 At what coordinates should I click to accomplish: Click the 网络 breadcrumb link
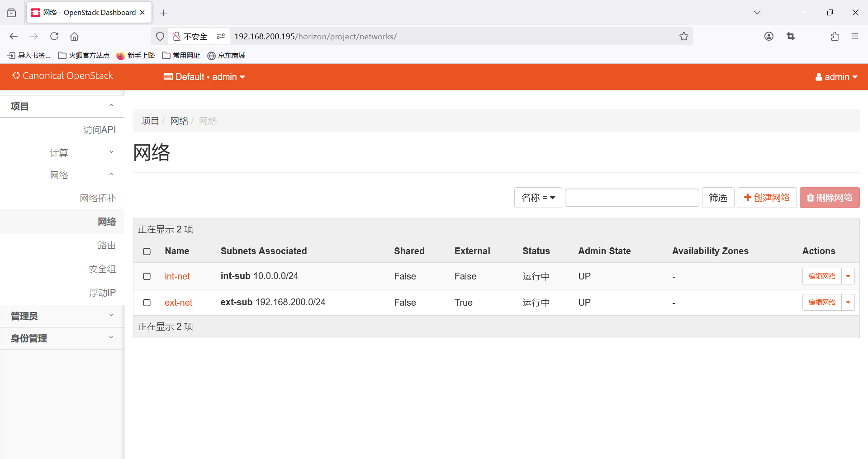coord(179,121)
